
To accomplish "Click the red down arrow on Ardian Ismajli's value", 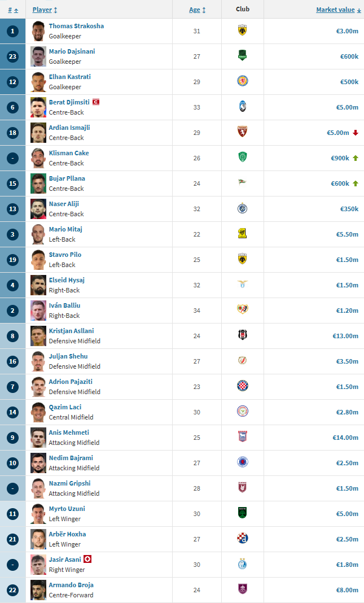I will [356, 133].
